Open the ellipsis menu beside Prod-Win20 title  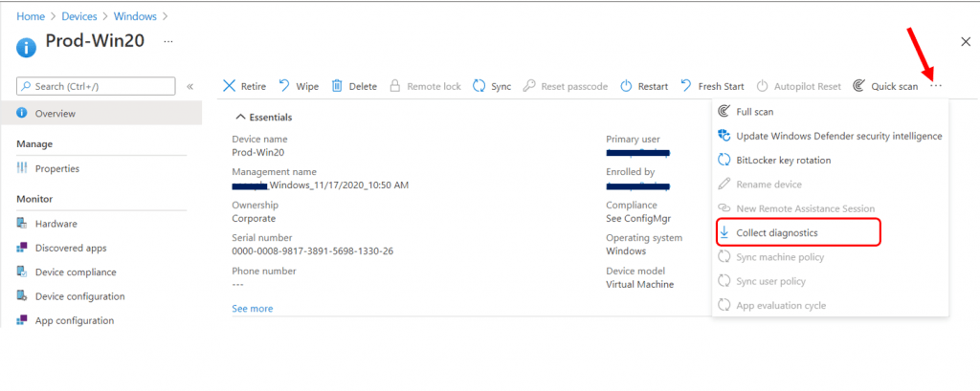tap(168, 41)
